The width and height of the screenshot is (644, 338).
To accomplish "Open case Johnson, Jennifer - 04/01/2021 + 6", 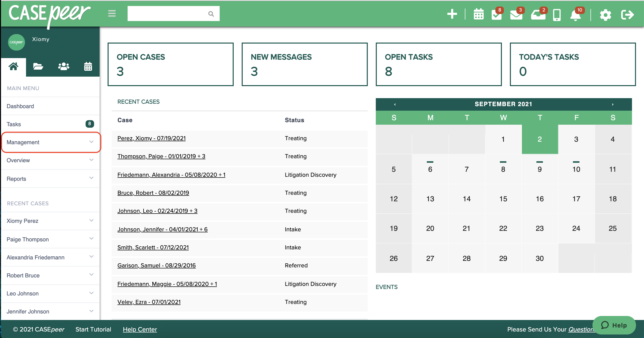I will [163, 229].
